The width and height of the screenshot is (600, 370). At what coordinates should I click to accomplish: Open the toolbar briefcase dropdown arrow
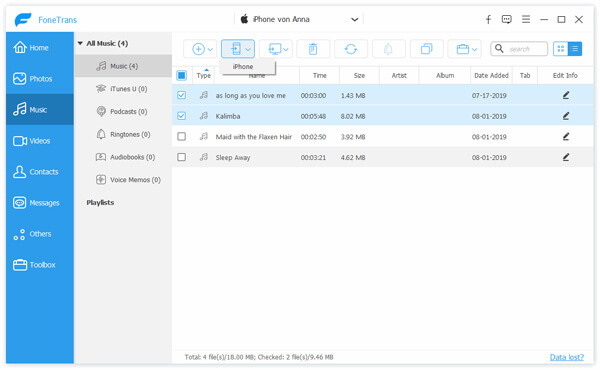point(474,49)
